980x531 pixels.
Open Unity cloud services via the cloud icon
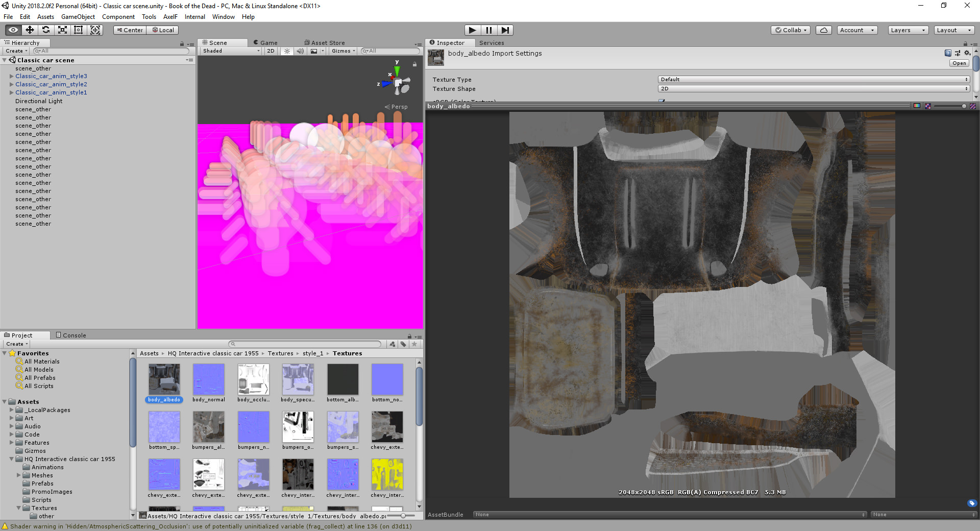click(823, 30)
